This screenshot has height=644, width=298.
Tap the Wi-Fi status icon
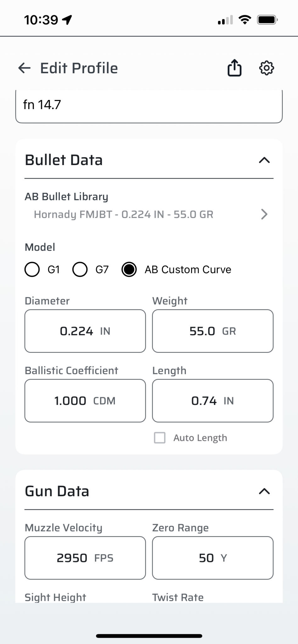pyautogui.click(x=245, y=20)
